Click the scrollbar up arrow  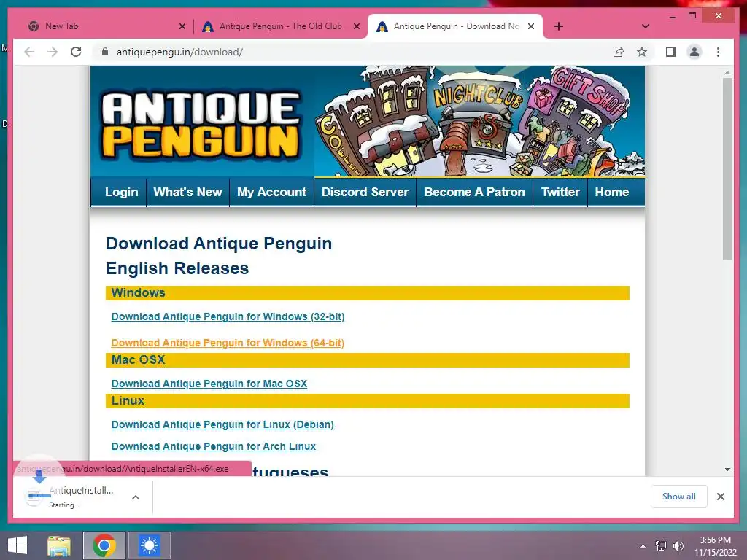click(x=727, y=72)
